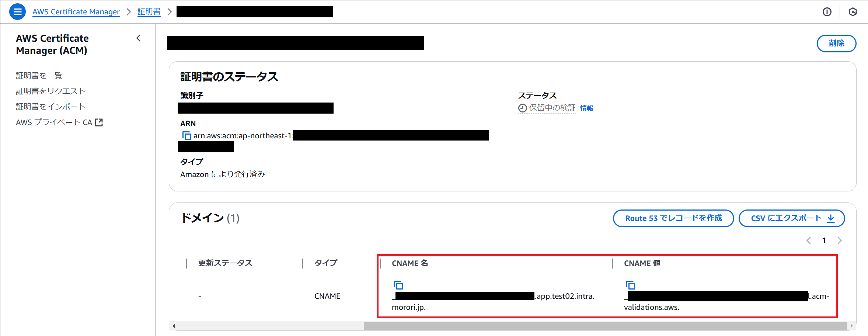Open CloudShell from the top bar
The width and height of the screenshot is (868, 336).
pyautogui.click(x=853, y=12)
